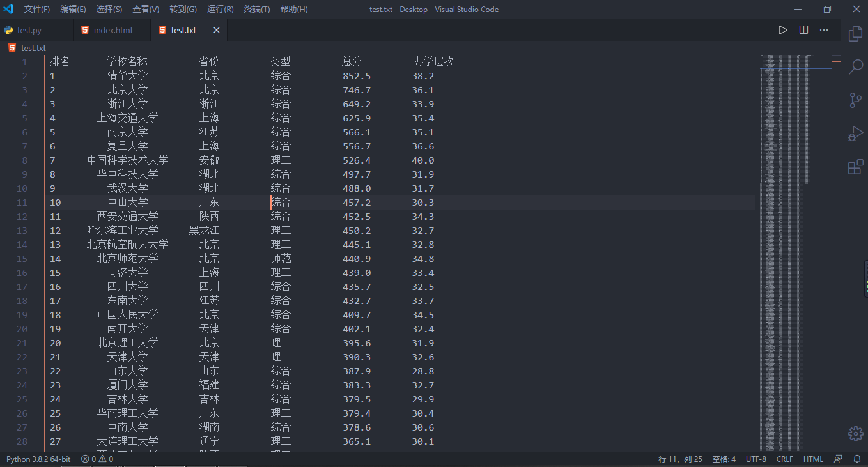Click value 28.8 in 山东大学 row
This screenshot has height=467, width=868.
point(423,371)
